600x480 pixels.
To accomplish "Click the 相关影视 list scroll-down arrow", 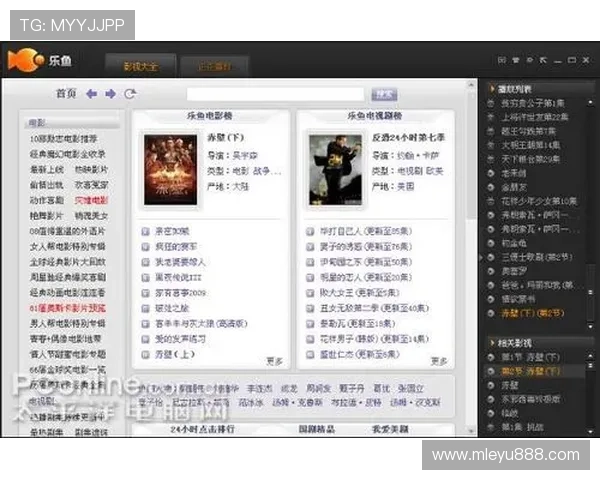I will pyautogui.click(x=590, y=432).
